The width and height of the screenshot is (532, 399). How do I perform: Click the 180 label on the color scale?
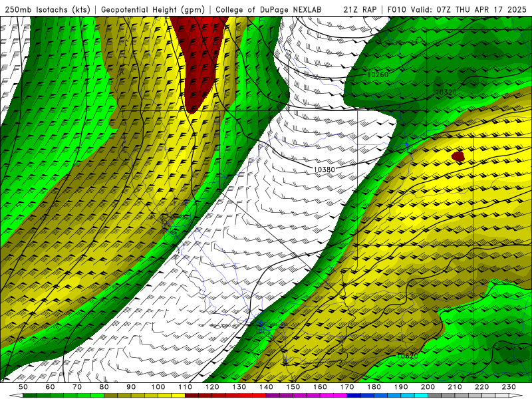[374, 387]
